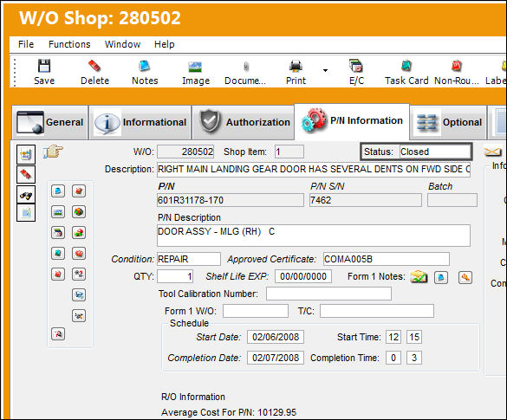The height and width of the screenshot is (420, 507).
Task: Click the orange envelope icon beside Status
Action: [x=493, y=152]
